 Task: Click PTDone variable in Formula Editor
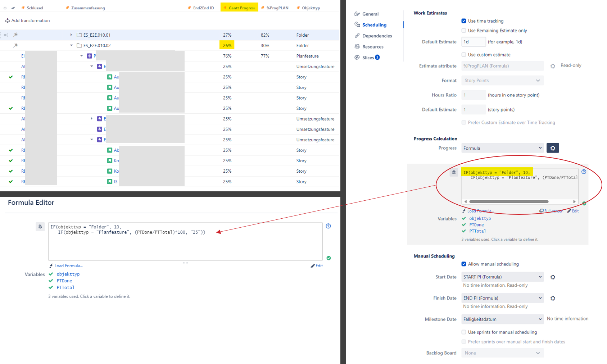tap(64, 281)
